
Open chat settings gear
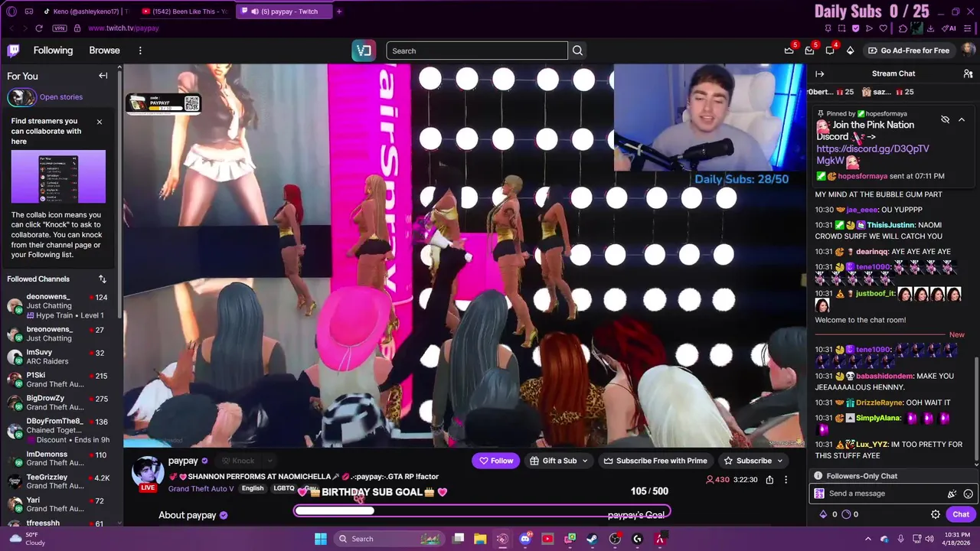pyautogui.click(x=935, y=514)
